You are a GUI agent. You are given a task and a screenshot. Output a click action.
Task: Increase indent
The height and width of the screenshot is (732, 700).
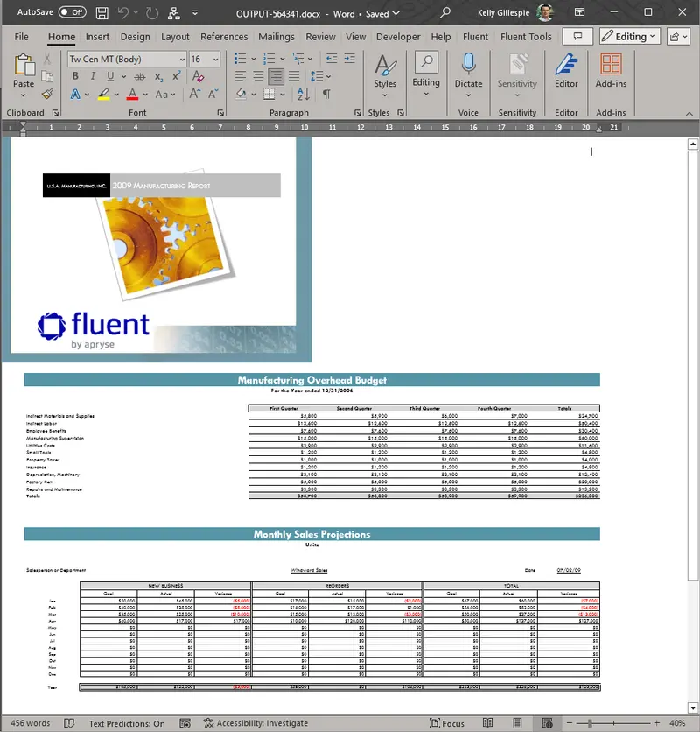(349, 59)
